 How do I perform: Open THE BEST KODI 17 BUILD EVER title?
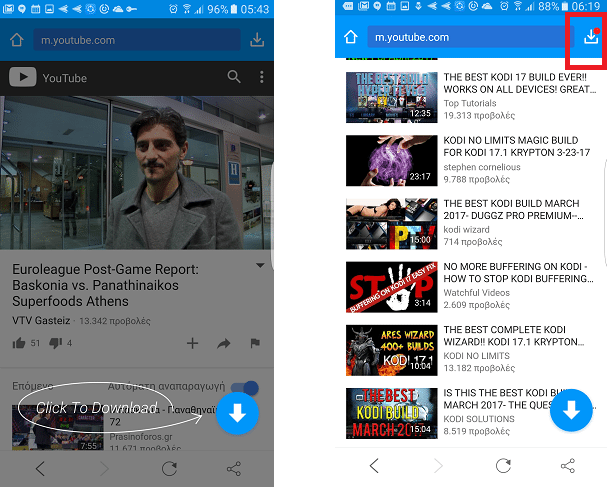coord(520,83)
